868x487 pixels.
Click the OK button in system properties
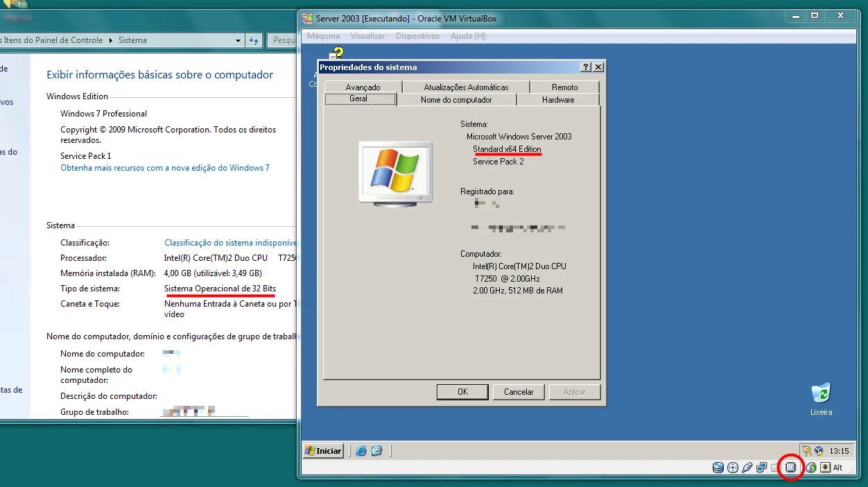click(x=462, y=392)
